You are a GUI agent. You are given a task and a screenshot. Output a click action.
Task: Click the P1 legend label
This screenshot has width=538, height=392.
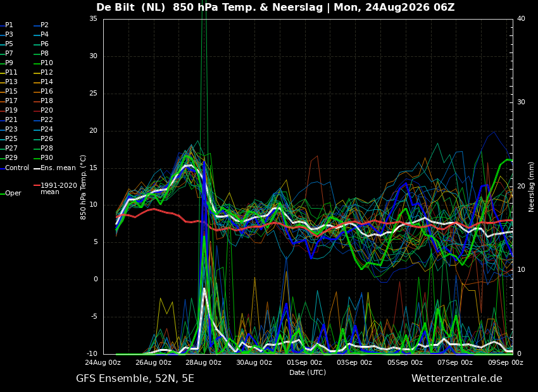pos(9,25)
